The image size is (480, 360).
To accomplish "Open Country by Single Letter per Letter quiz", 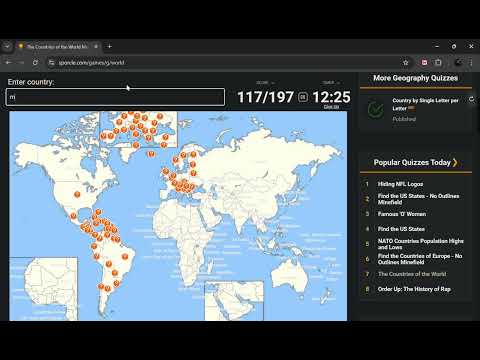I will point(425,104).
